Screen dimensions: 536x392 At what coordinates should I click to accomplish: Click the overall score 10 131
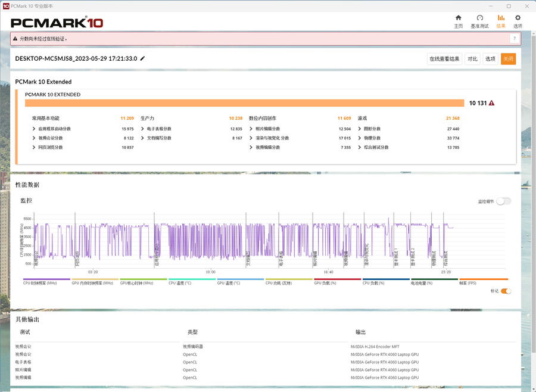[x=478, y=103]
